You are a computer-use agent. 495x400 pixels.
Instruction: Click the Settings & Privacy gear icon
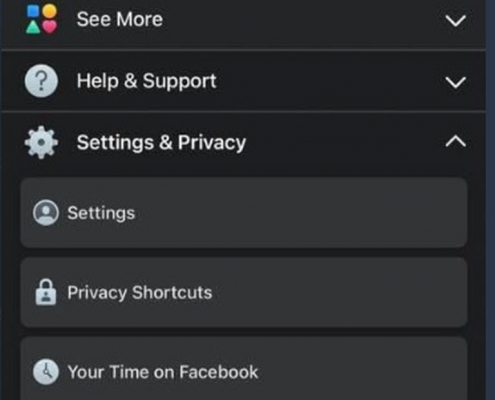tap(41, 142)
